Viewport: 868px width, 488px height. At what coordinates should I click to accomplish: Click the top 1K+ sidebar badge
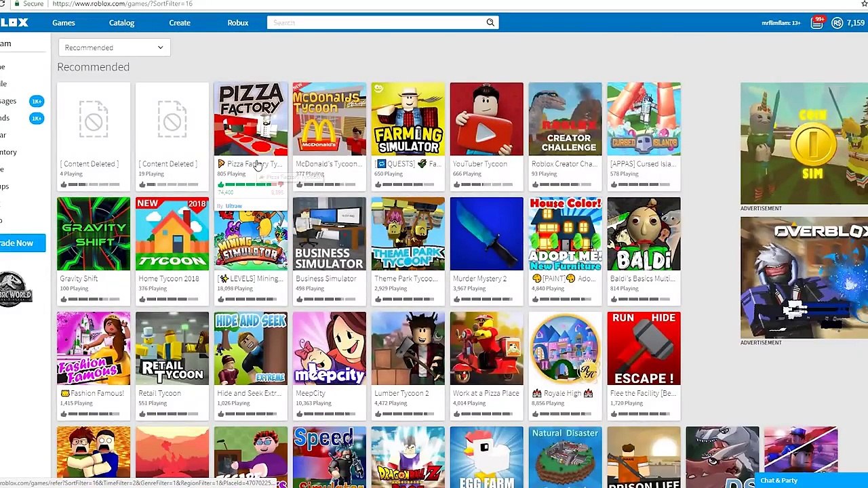pos(37,101)
